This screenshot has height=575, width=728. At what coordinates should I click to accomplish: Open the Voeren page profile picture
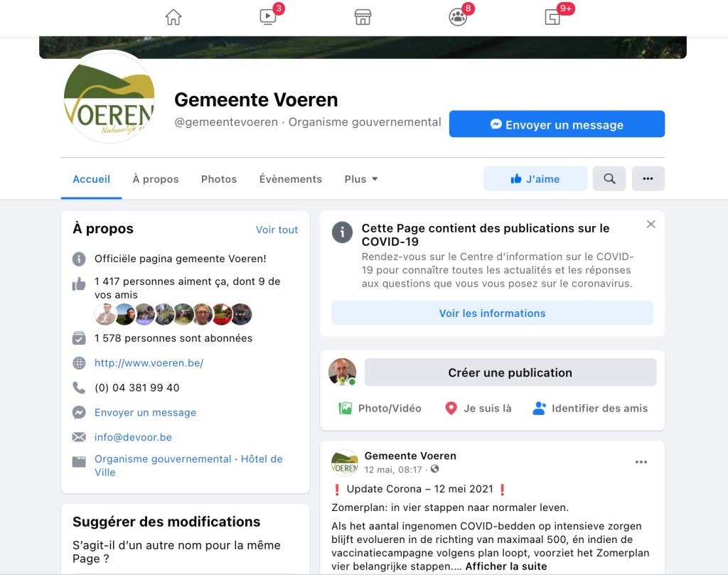pyautogui.click(x=109, y=97)
